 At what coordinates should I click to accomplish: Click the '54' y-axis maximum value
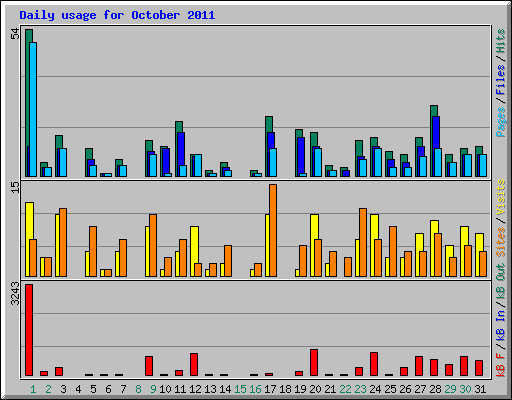(x=15, y=34)
